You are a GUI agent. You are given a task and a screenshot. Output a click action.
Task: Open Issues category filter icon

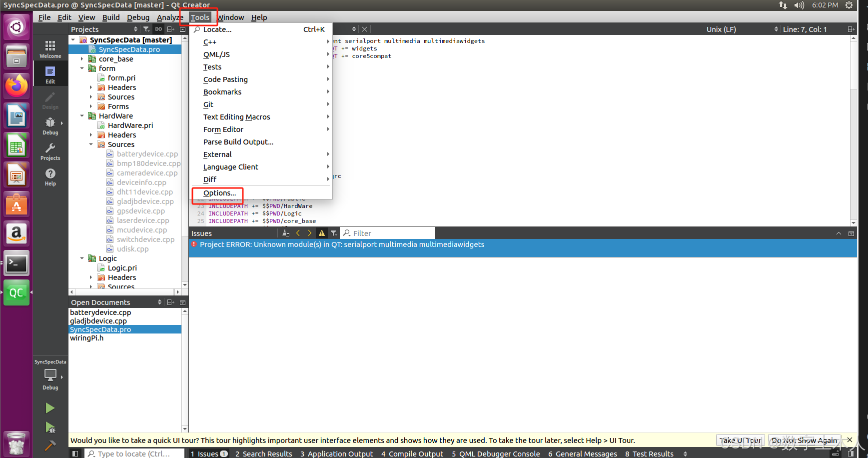click(334, 233)
